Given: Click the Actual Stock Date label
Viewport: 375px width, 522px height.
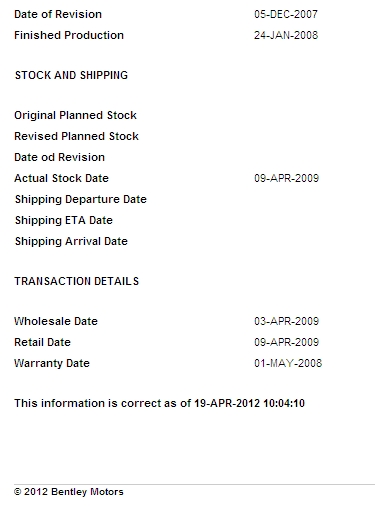Looking at the screenshot, I should (x=61, y=178).
